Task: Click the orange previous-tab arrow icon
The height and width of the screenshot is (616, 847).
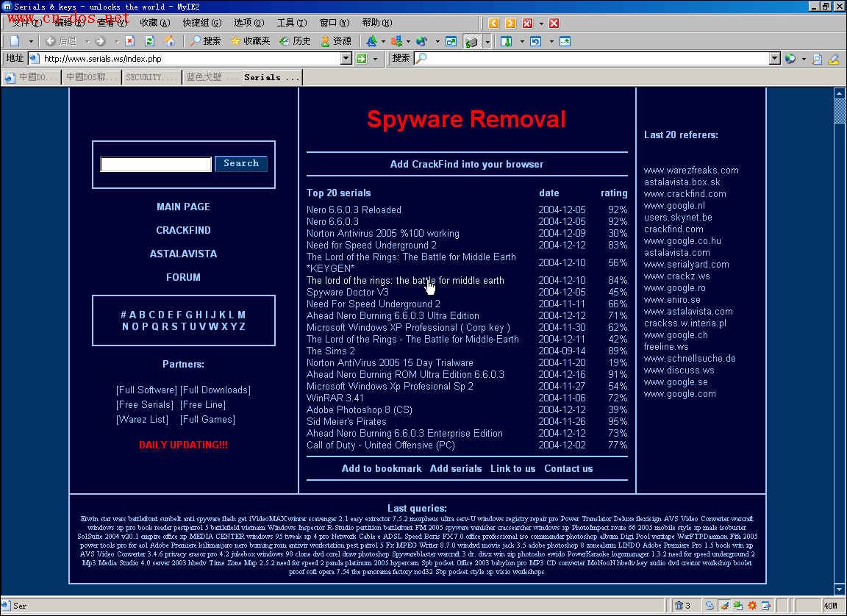Action: coord(494,24)
